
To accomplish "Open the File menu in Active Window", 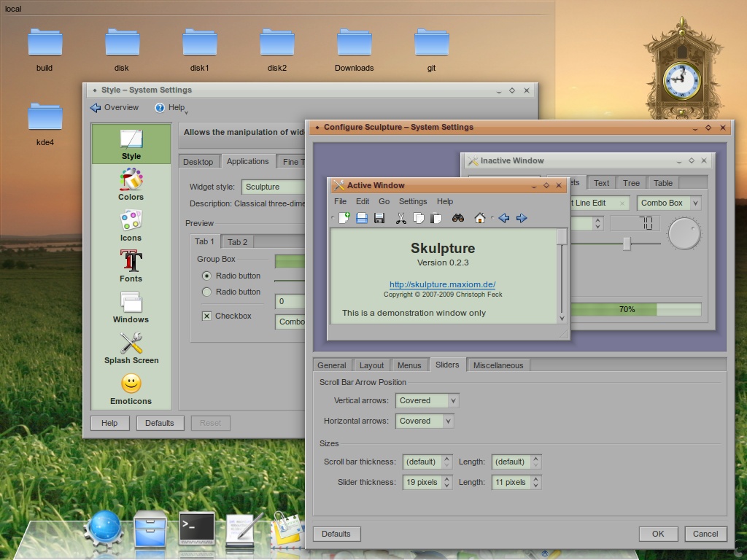I will click(340, 201).
